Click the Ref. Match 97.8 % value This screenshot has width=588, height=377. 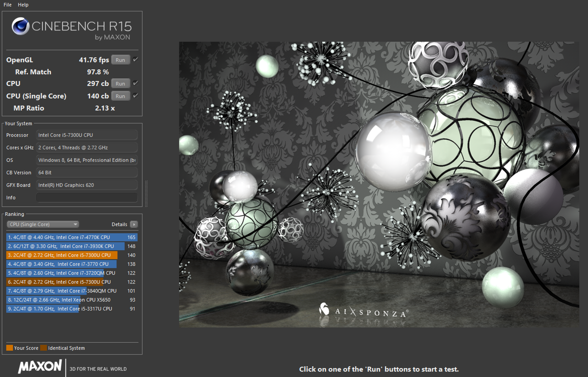[98, 72]
